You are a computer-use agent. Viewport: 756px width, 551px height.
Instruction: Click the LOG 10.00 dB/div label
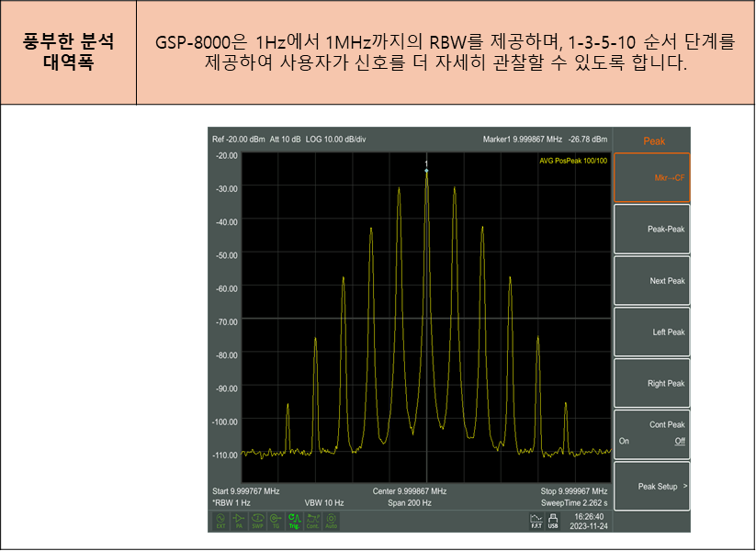(x=335, y=140)
